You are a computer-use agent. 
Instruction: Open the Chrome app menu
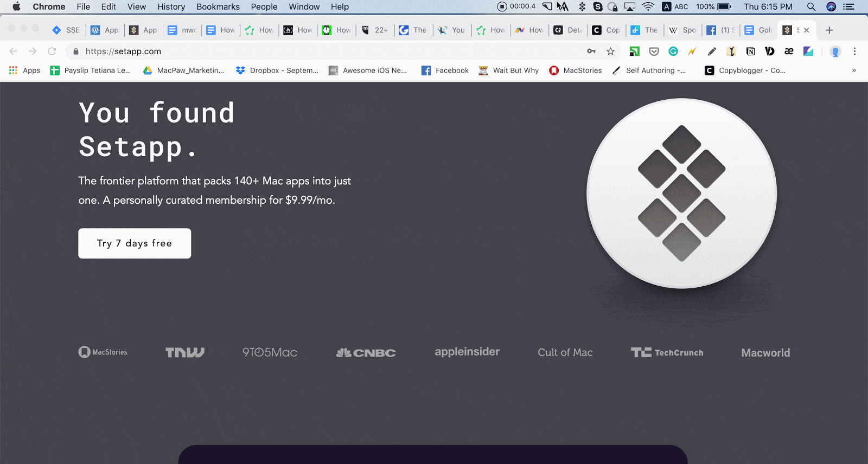(x=49, y=7)
